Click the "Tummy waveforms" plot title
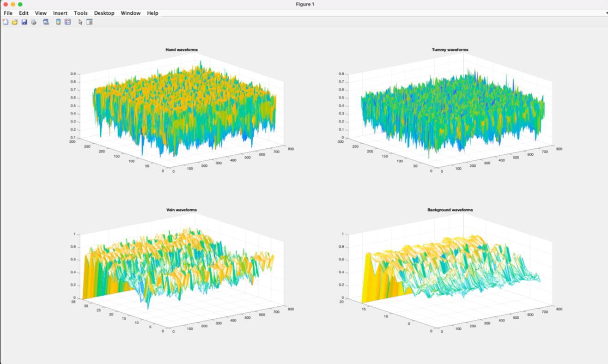 (x=450, y=49)
